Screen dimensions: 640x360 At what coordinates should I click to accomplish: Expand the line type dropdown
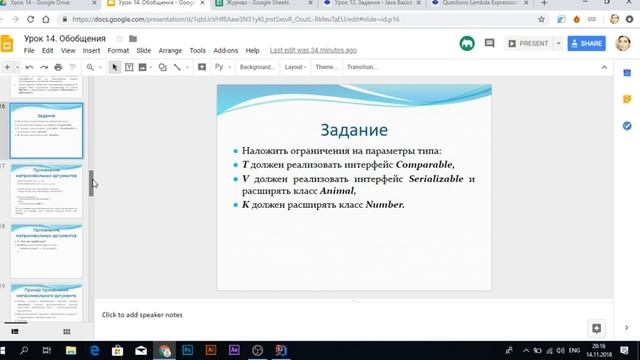(187, 67)
